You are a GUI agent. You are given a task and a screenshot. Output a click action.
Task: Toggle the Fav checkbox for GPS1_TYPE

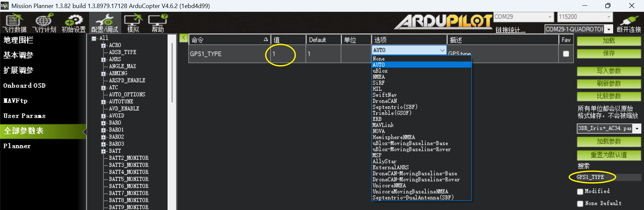[566, 54]
